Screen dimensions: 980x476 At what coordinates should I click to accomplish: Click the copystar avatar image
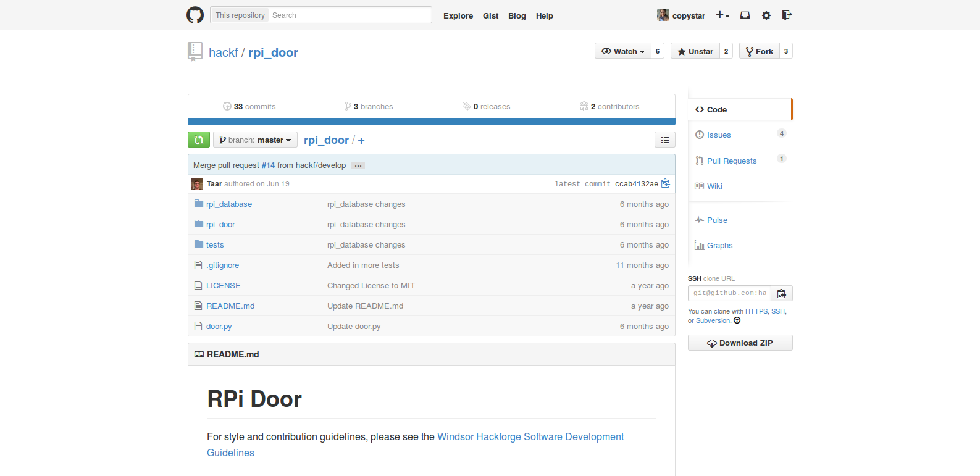[663, 15]
